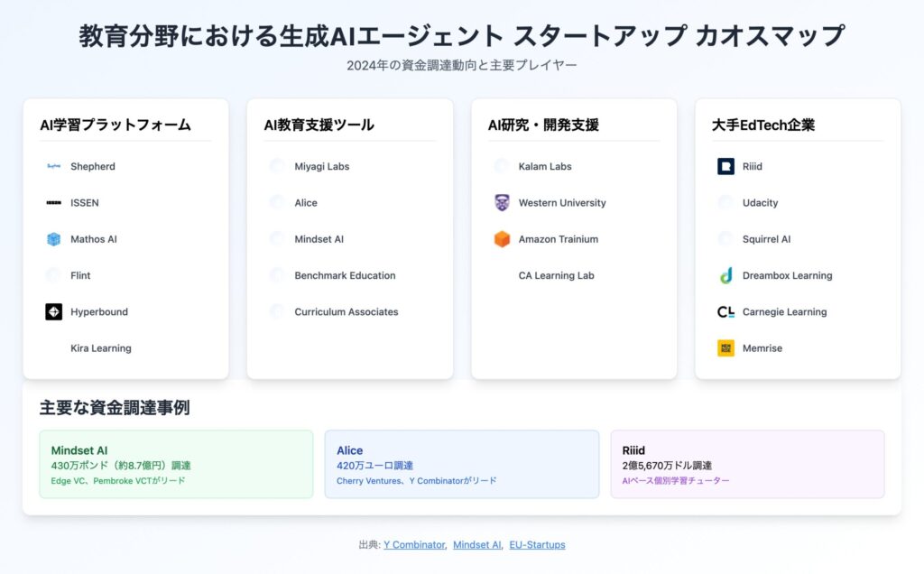Click the CA Learning Lab entry
The height and width of the screenshot is (574, 924).
[556, 275]
